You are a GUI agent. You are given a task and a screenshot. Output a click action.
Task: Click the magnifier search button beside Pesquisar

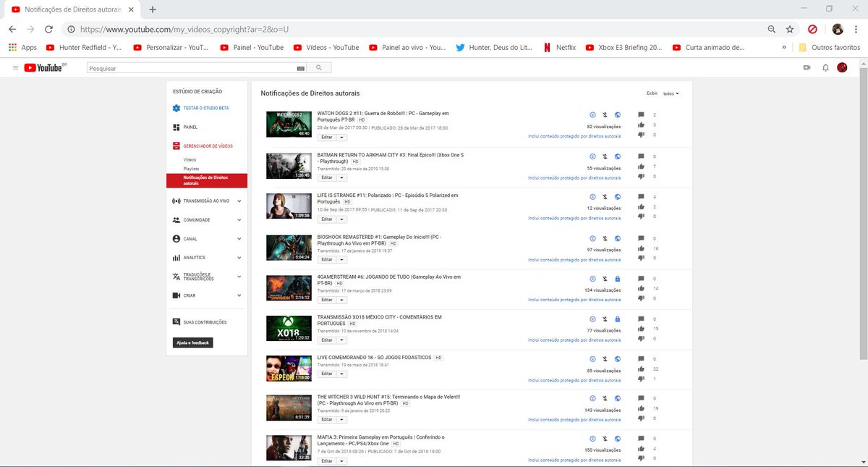click(x=319, y=67)
